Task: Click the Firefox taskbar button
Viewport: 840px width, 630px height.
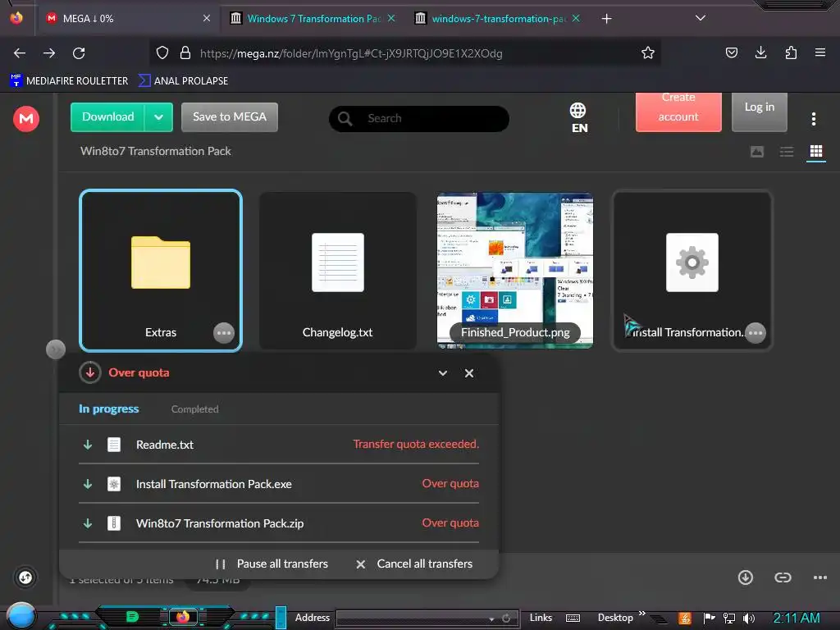Action: pyautogui.click(x=183, y=617)
